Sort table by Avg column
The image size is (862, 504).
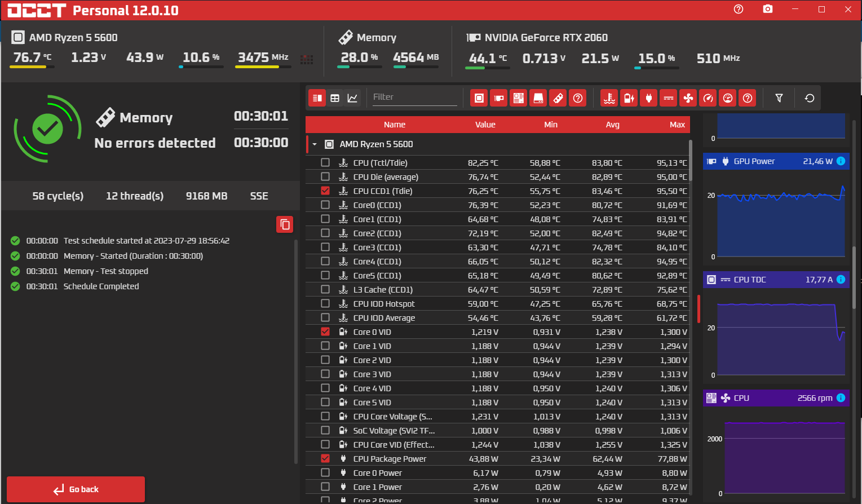(613, 125)
